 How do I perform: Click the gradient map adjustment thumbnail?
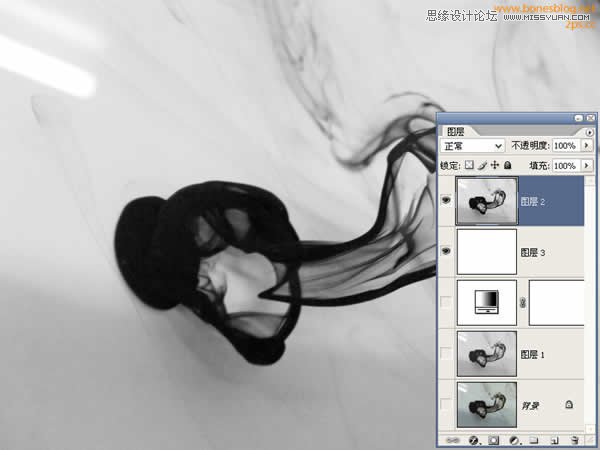pyautogui.click(x=487, y=303)
